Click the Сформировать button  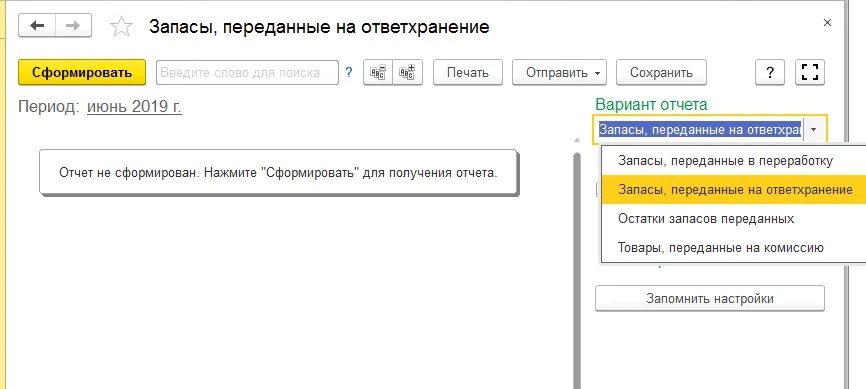click(82, 72)
